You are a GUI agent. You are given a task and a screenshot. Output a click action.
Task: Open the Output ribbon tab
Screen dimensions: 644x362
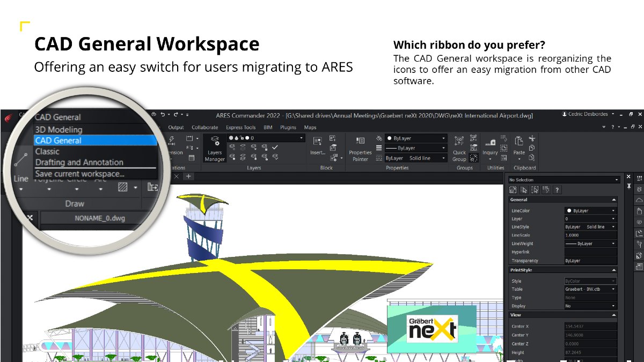click(x=176, y=128)
